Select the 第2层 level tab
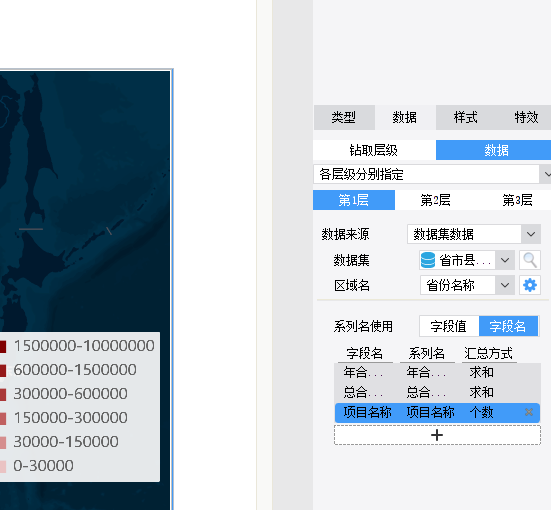 [435, 200]
